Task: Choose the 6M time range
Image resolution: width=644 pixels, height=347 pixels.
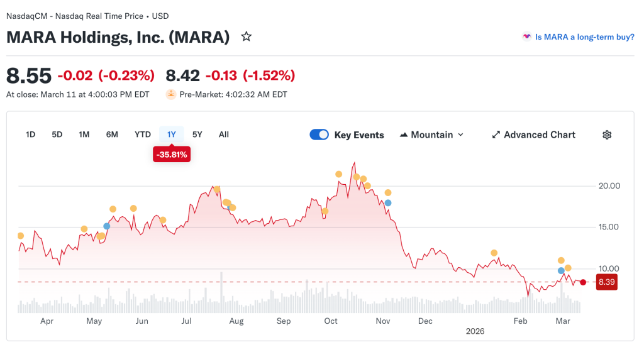Action: [x=112, y=134]
